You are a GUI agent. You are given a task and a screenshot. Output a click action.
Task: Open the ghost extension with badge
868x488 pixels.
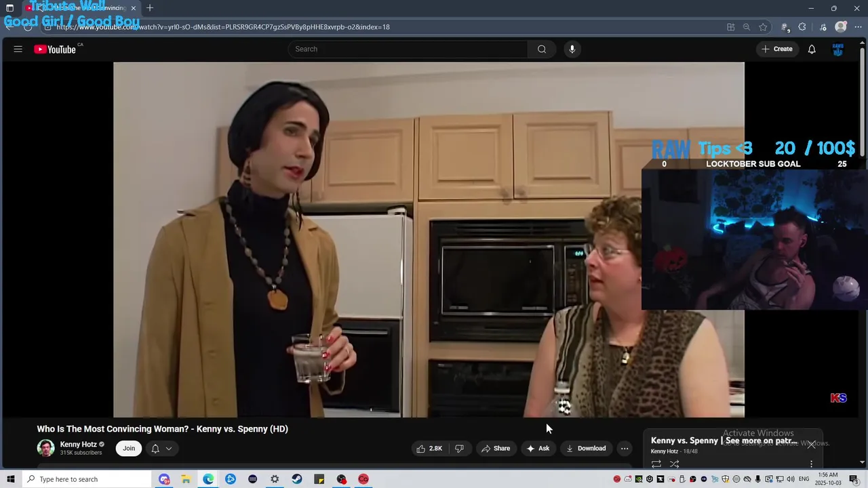(x=785, y=27)
